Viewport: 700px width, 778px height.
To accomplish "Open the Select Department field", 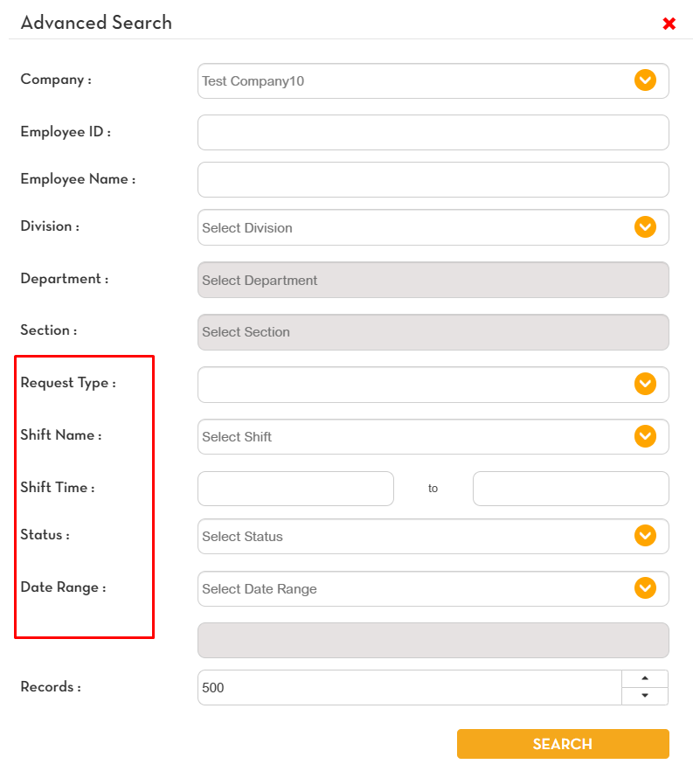I will coord(433,280).
